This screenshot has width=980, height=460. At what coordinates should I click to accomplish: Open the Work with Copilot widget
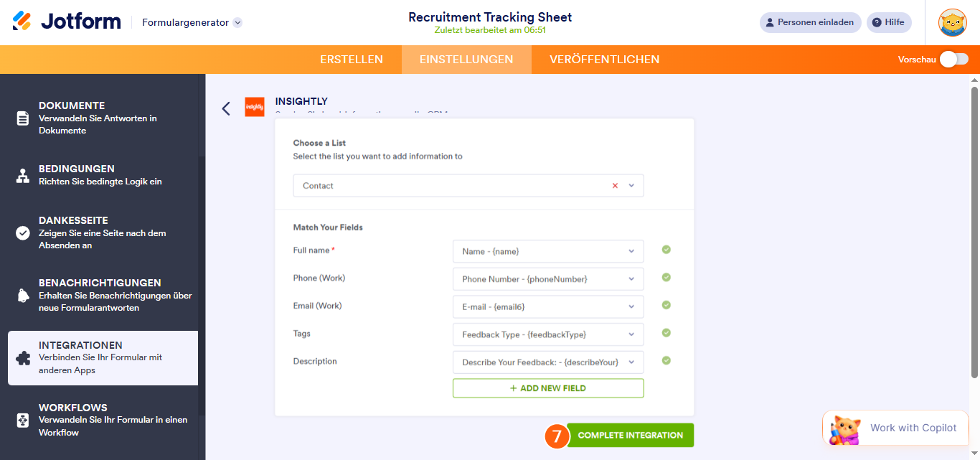tap(895, 428)
